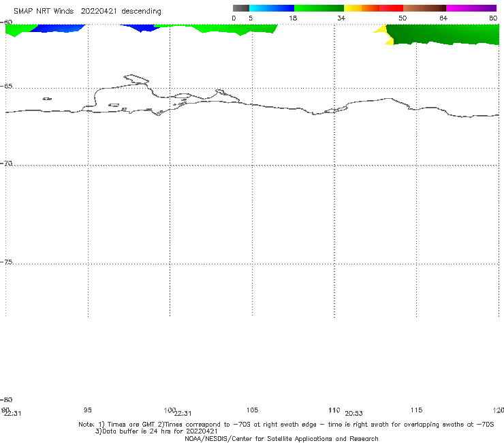Viewport: 504px width, 443px height.
Task: Click the NOAA/NESDIS credit line
Action: pyautogui.click(x=281, y=439)
